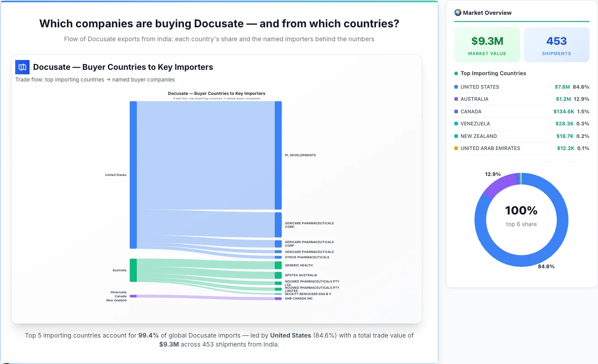Click the PL DEVELOPMENTS node in the Sankey chart

pyautogui.click(x=278, y=154)
